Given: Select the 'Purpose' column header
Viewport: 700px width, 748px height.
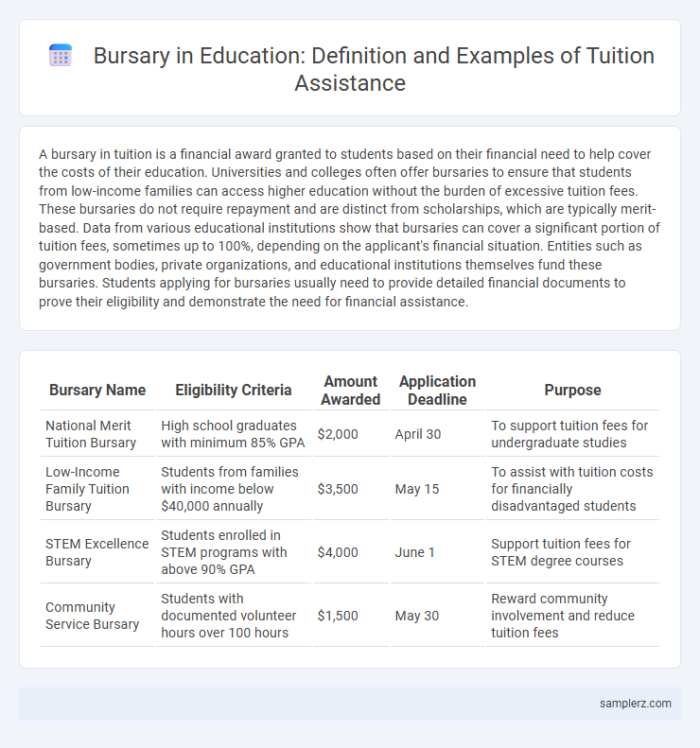Looking at the screenshot, I should pos(572,391).
